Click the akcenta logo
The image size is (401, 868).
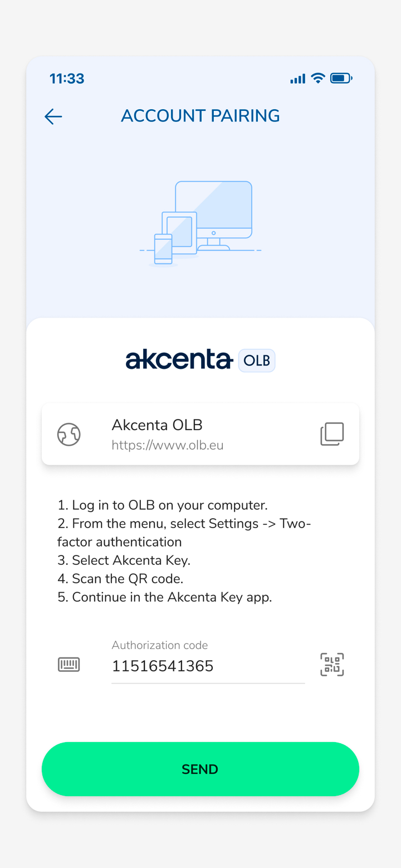(x=179, y=360)
